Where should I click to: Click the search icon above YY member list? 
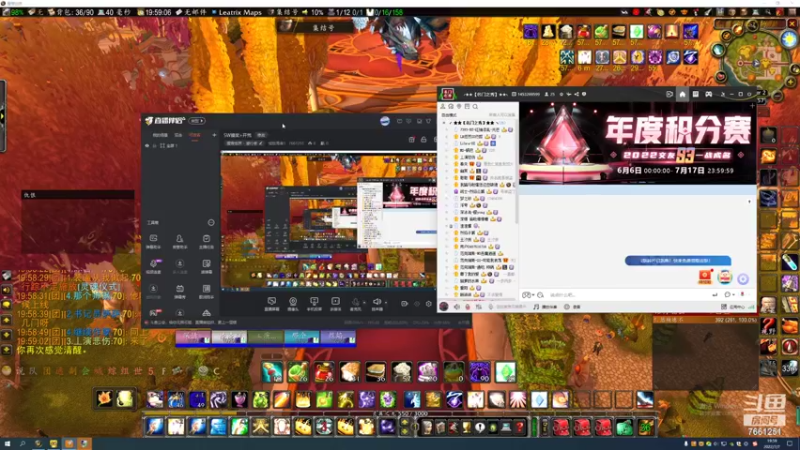[475, 107]
